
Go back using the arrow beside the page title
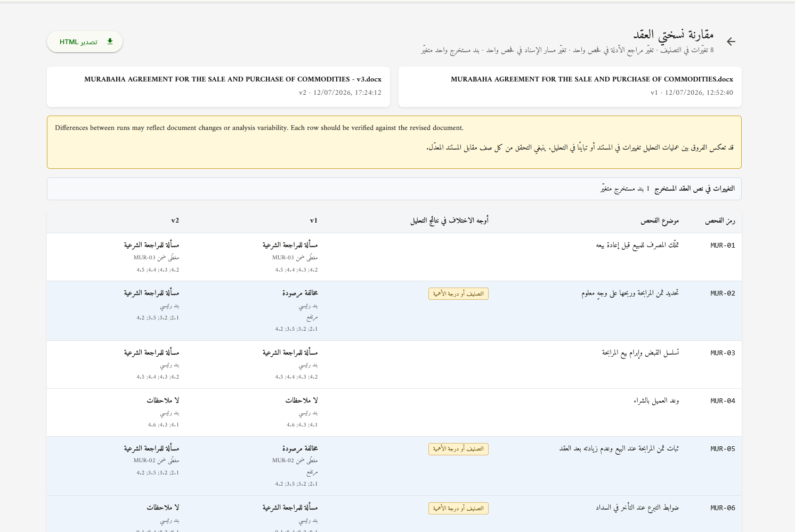[x=731, y=42]
